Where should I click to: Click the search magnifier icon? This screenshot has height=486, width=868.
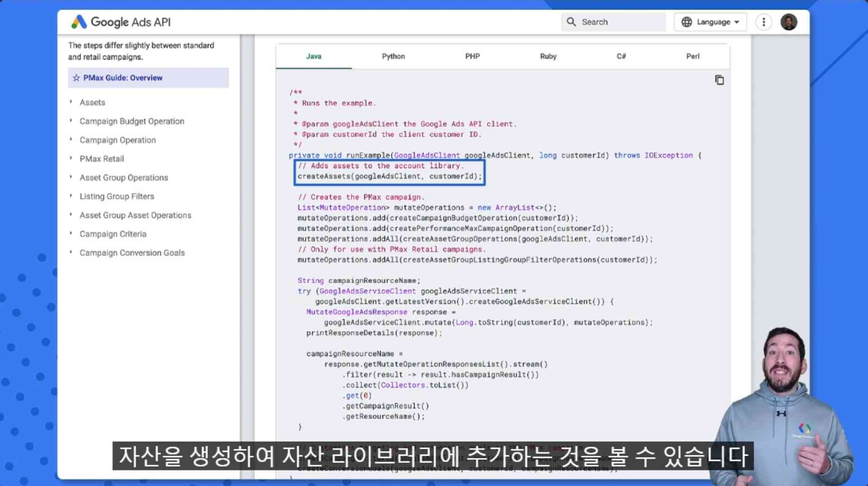(571, 22)
